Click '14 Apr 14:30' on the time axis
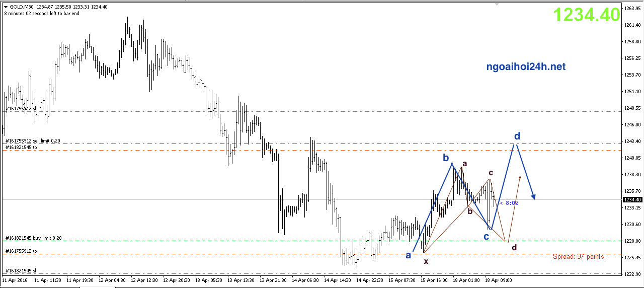 coord(337,280)
